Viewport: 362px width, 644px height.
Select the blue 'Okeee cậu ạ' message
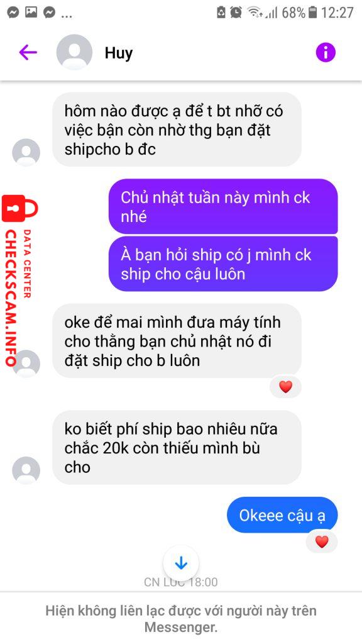tap(282, 515)
